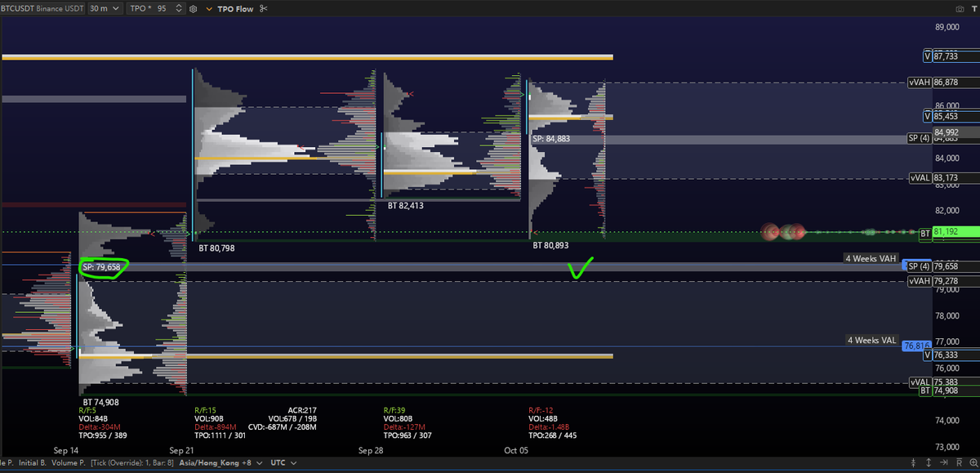Click the R/F:39 stat text
This screenshot has height=473, width=980.
[x=395, y=410]
